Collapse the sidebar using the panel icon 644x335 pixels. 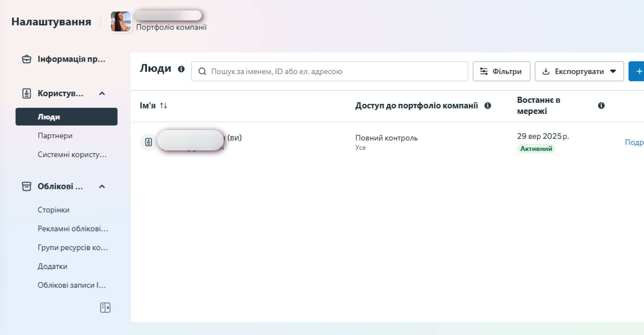(105, 308)
